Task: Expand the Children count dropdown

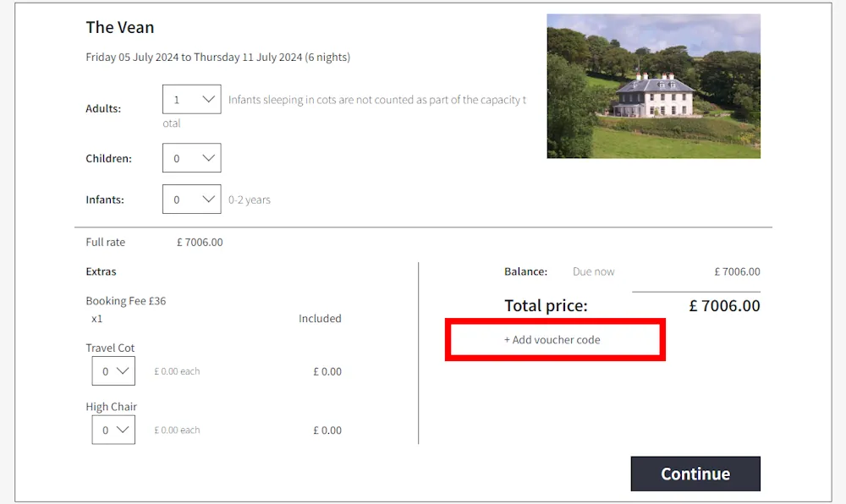Action: (x=191, y=158)
